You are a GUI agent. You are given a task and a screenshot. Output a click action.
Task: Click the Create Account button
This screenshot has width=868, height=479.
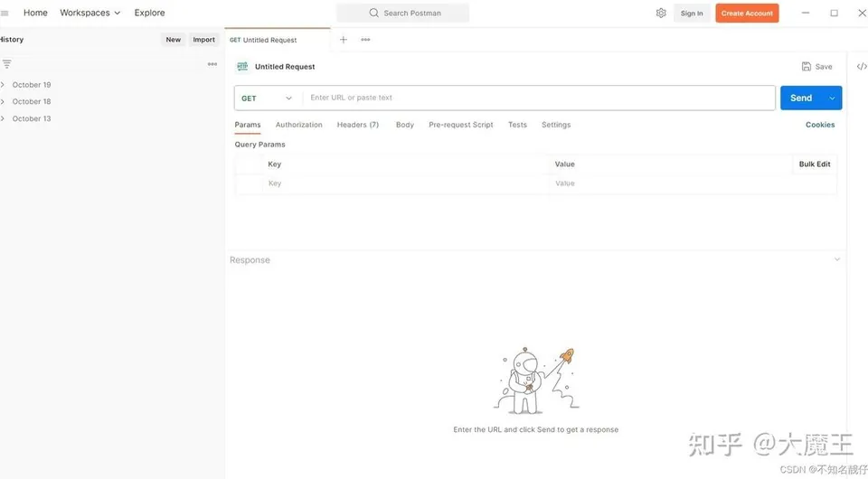pos(747,14)
